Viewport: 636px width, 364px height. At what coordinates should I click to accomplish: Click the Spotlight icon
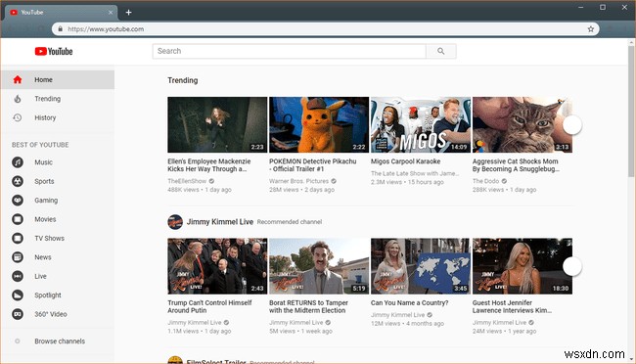pyautogui.click(x=18, y=295)
